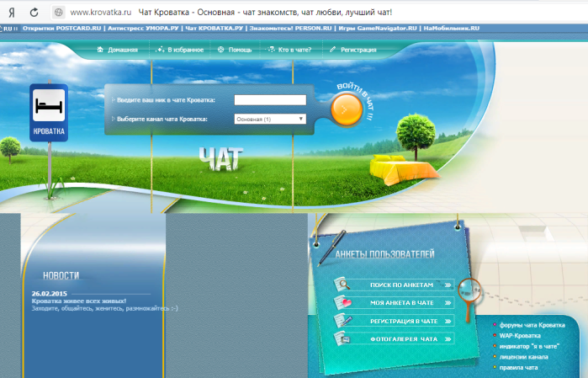588x378 pixels.
Task: Select В избранное menu item
Action: click(185, 50)
